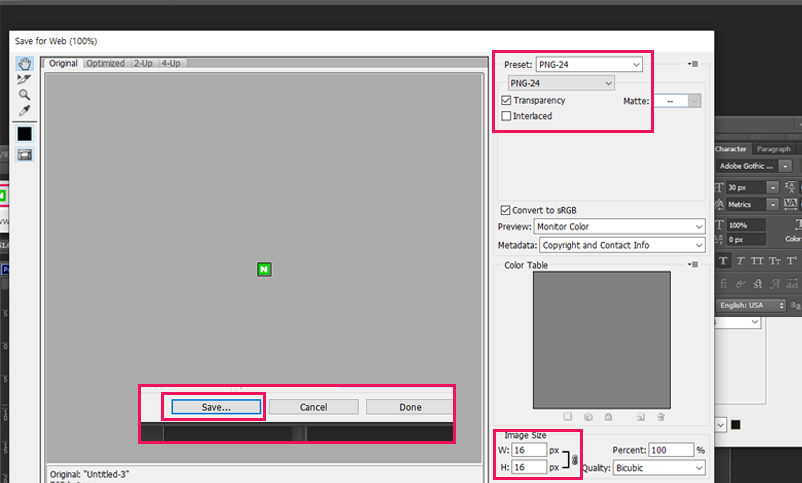The height and width of the screenshot is (483, 802).
Task: Click the vertical scale 100% field in Character panel
Action: pyautogui.click(x=746, y=225)
